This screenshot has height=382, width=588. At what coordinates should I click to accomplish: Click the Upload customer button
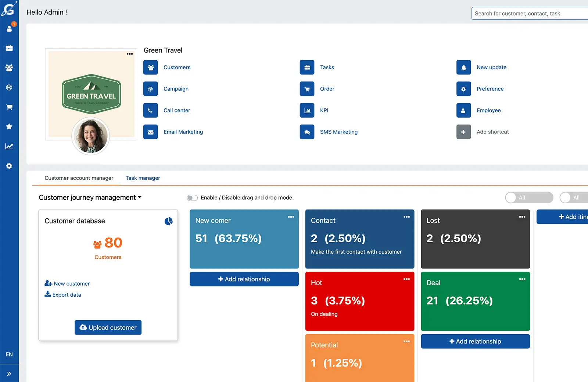(x=108, y=327)
